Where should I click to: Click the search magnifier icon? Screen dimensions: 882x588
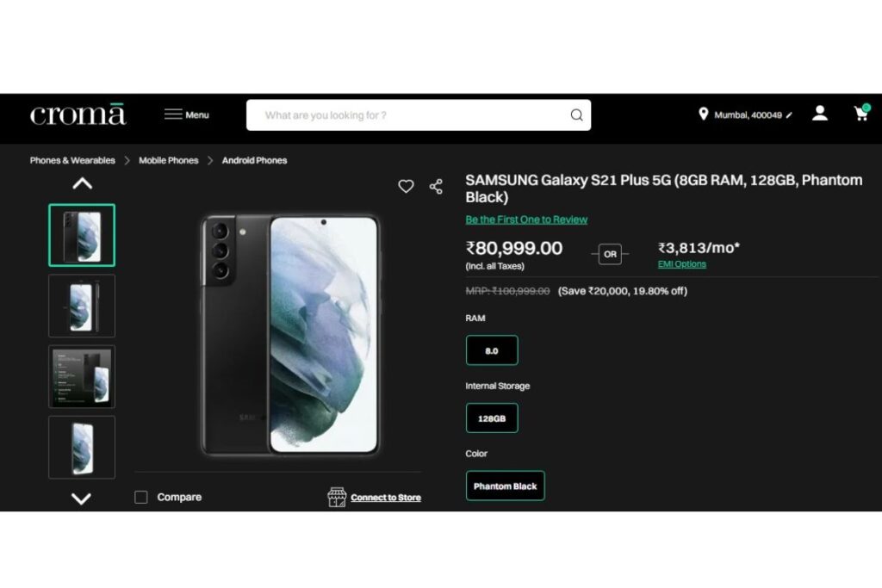pyautogui.click(x=576, y=115)
